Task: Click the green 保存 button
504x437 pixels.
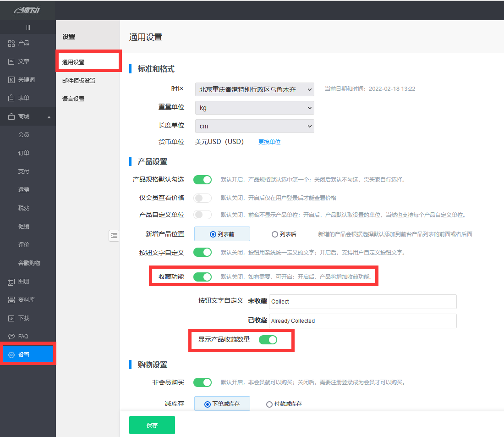Action: [x=152, y=425]
